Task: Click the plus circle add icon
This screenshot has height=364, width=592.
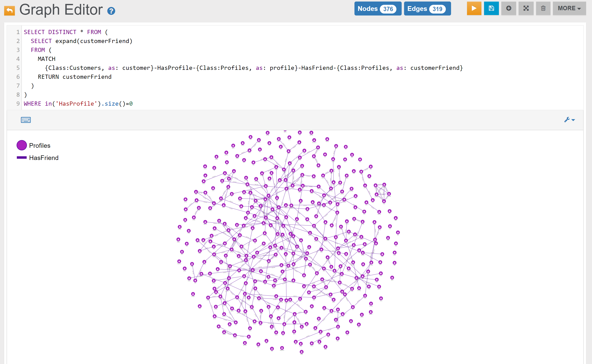Action: click(x=508, y=9)
